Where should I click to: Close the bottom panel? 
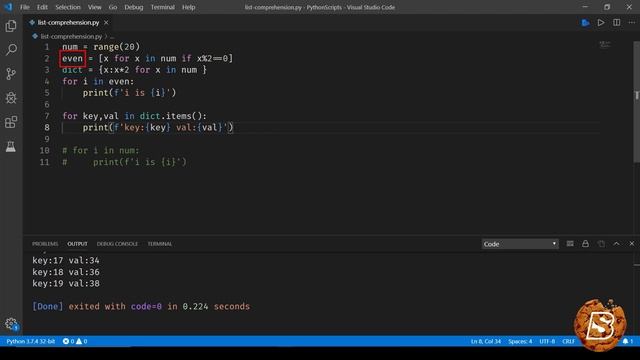(632, 244)
